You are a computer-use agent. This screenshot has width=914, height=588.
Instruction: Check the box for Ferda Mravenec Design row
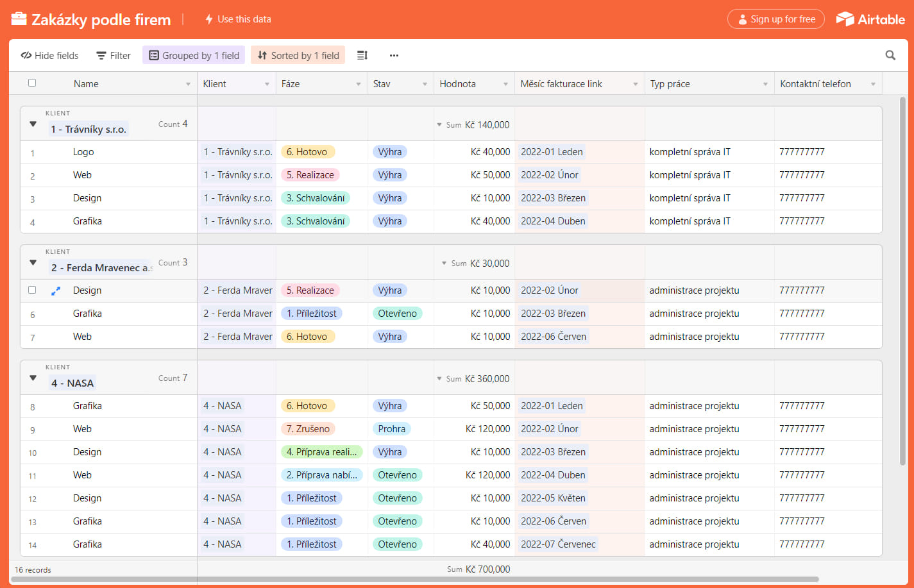pos(32,290)
